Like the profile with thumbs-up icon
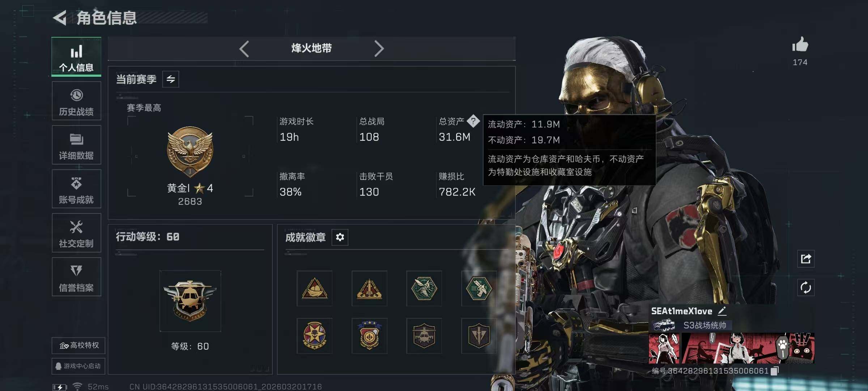 (800, 45)
